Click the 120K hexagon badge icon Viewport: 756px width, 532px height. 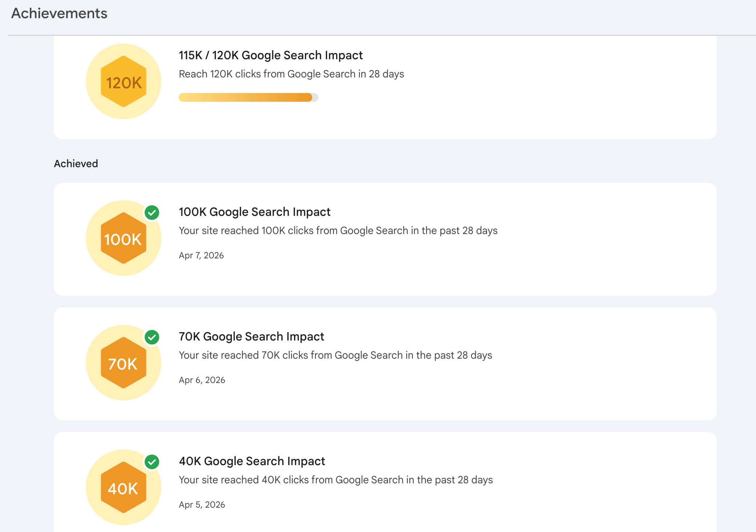[x=124, y=82]
